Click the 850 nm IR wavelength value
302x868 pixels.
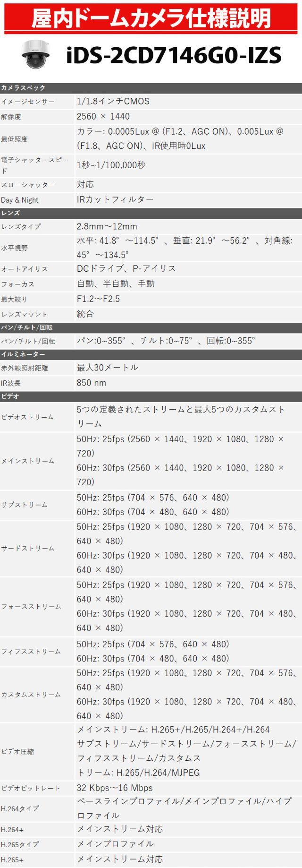[x=91, y=383]
